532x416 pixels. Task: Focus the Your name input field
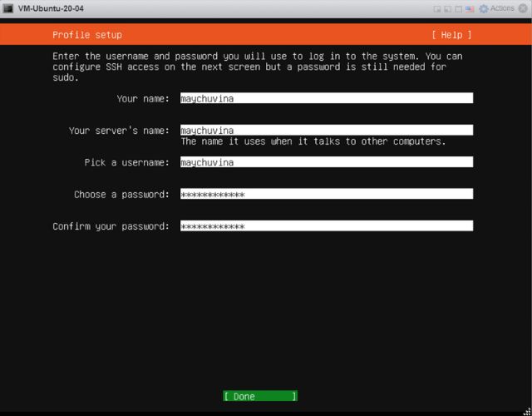click(327, 98)
